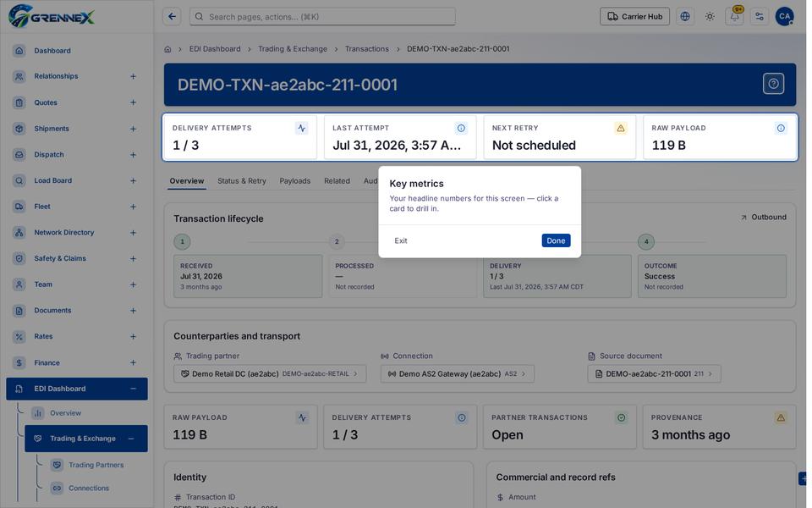The image size is (812, 508).
Task: Select the Related tab
Action: [x=337, y=181]
